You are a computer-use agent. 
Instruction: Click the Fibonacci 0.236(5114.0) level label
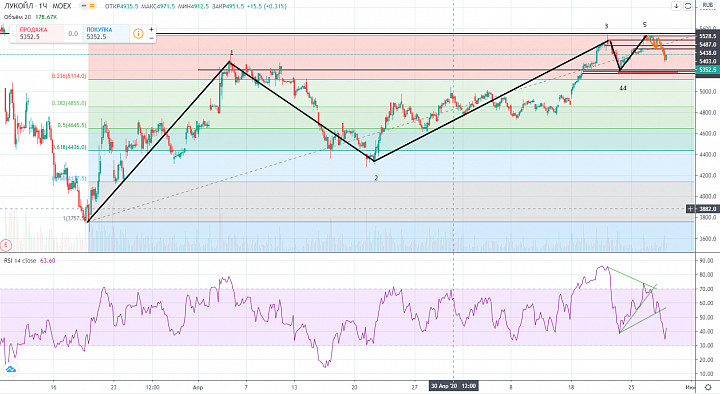[68, 76]
